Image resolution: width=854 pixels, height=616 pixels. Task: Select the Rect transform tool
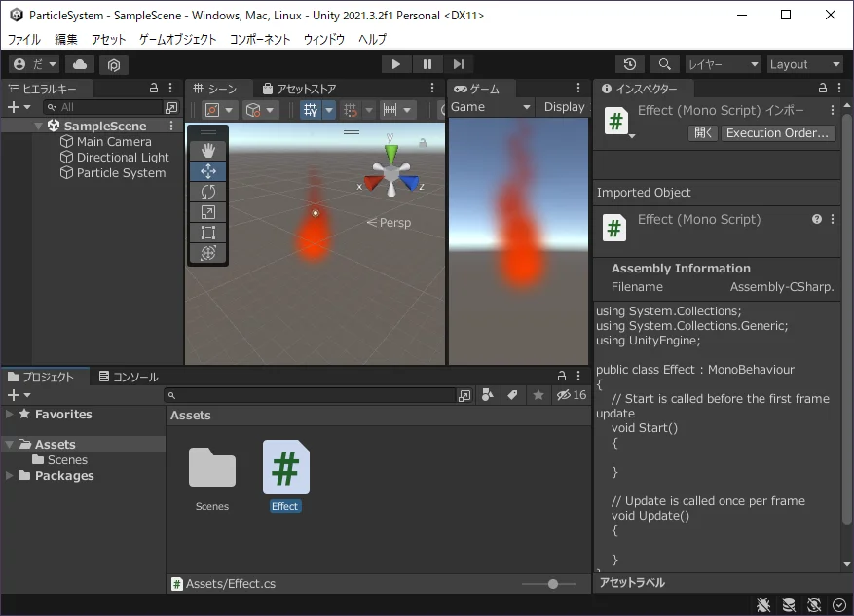coord(208,233)
